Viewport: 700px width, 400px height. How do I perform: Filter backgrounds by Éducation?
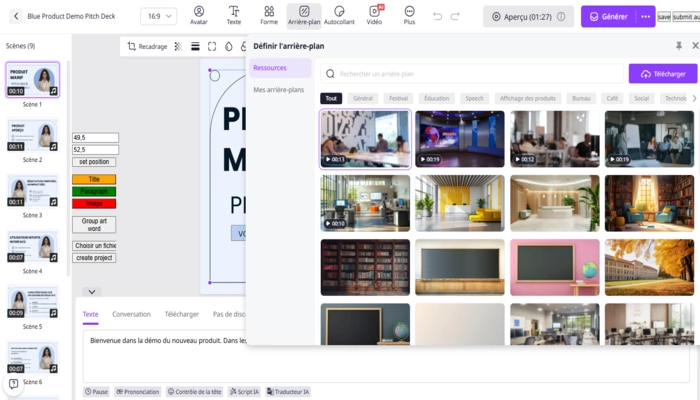click(436, 98)
